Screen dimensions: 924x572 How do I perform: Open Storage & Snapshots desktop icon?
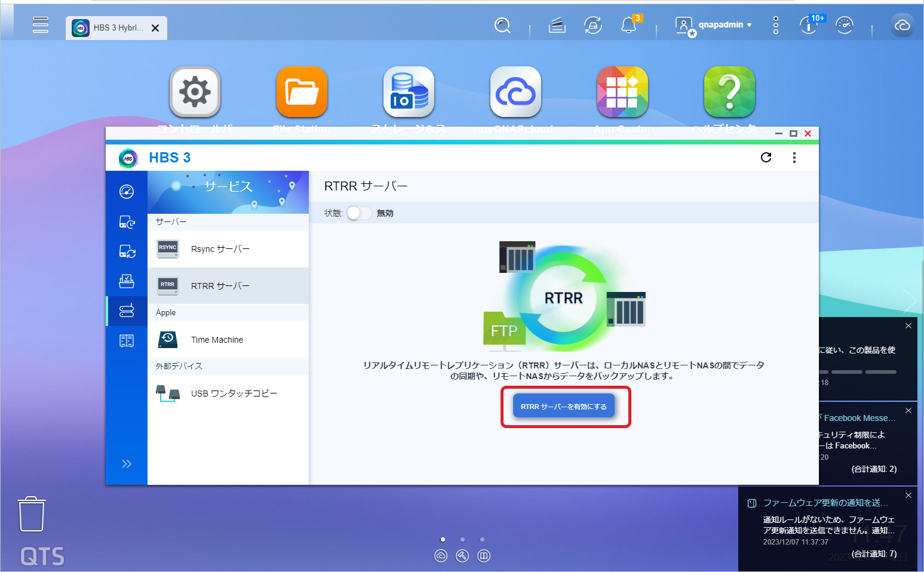coord(409,92)
